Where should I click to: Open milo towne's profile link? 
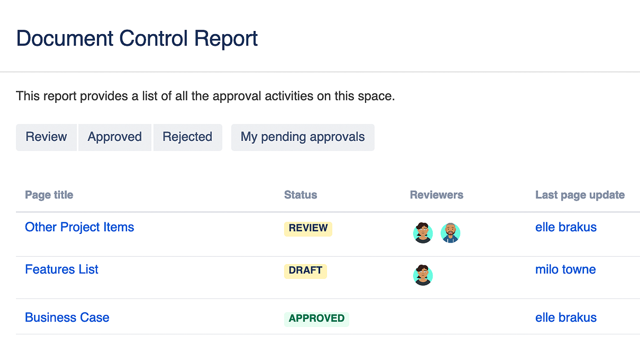pos(565,269)
